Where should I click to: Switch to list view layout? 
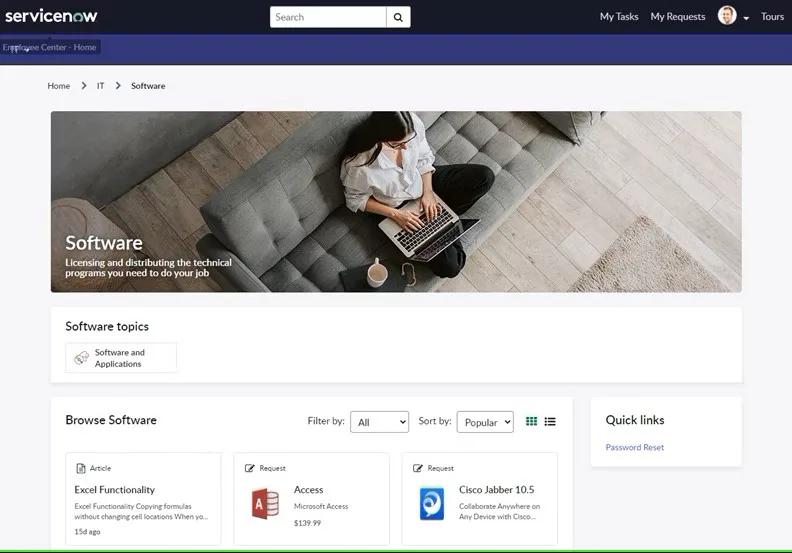coord(550,422)
